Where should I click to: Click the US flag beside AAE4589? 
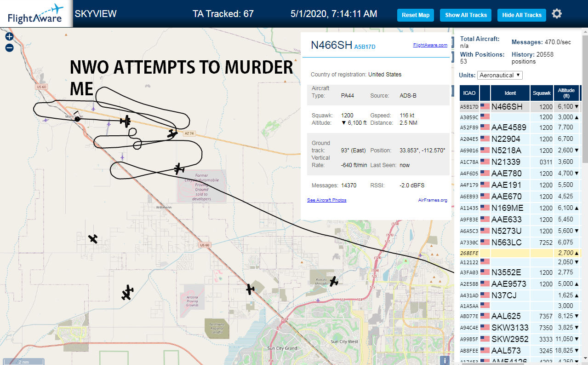click(x=485, y=127)
